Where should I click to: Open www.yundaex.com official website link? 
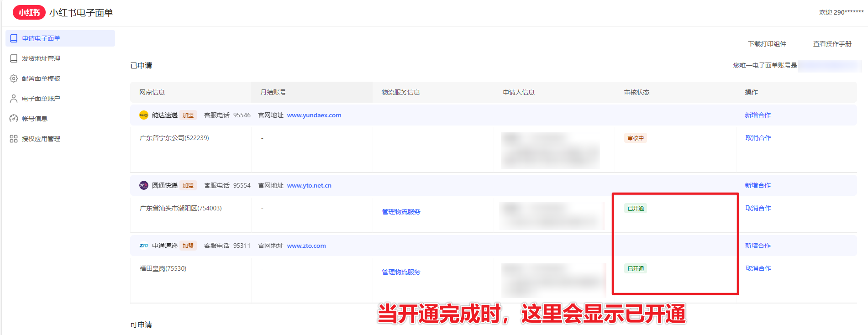point(314,115)
